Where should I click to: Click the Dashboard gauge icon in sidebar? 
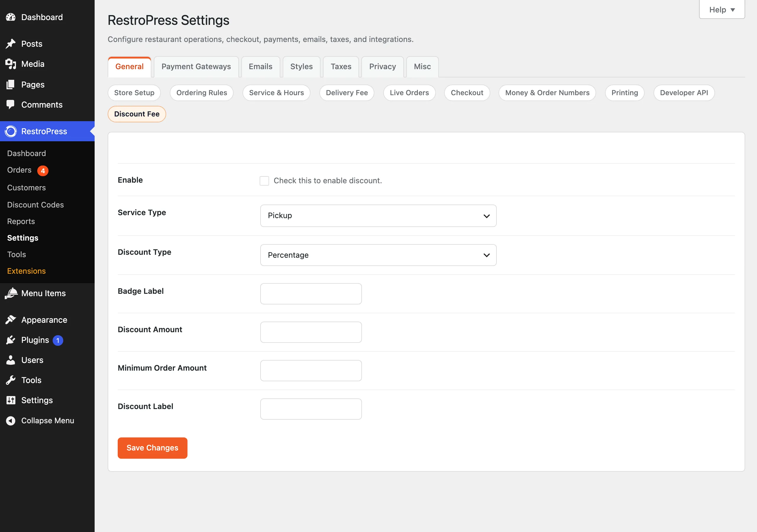[x=11, y=17]
